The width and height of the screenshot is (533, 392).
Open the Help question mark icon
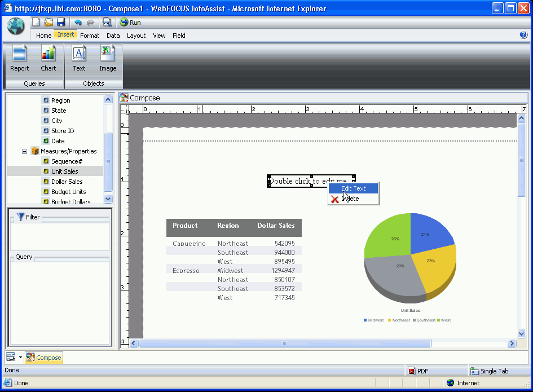(x=523, y=34)
